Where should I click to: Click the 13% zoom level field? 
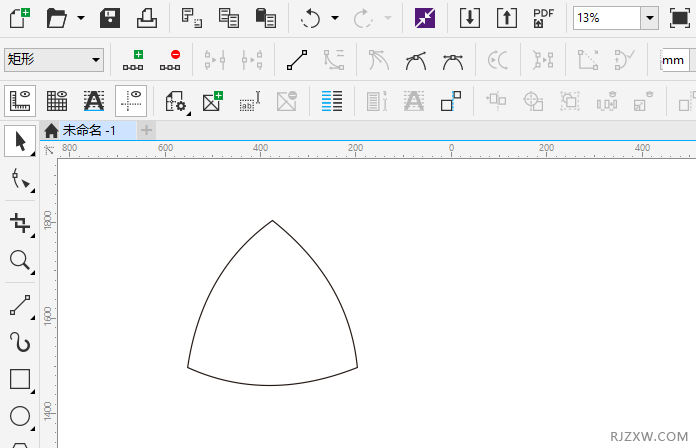[607, 18]
